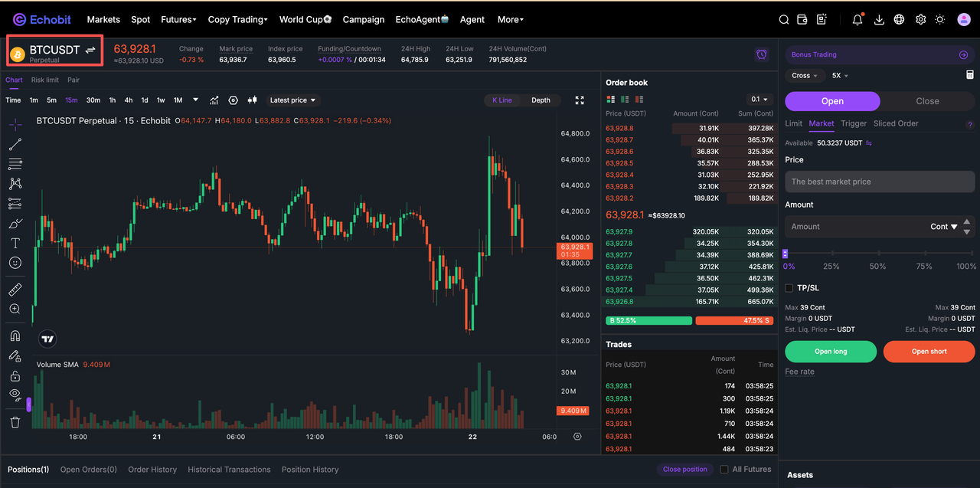Show sell-only order book view
Screen dimensions: 980x488
pos(639,100)
